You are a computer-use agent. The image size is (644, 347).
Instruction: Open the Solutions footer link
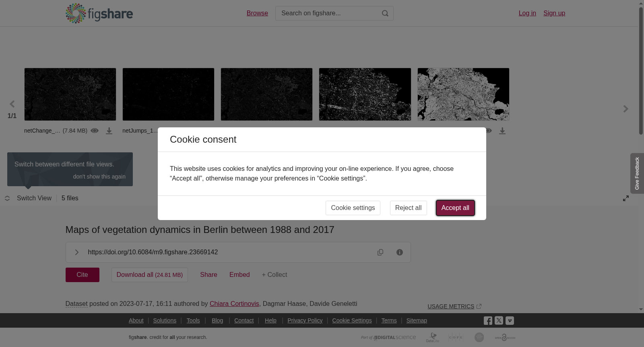165,320
